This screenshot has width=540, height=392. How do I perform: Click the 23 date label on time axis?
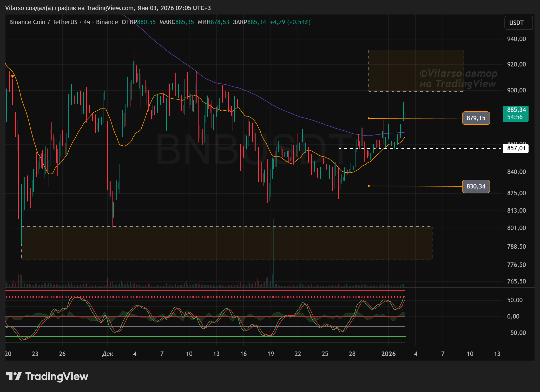[x=35, y=354]
